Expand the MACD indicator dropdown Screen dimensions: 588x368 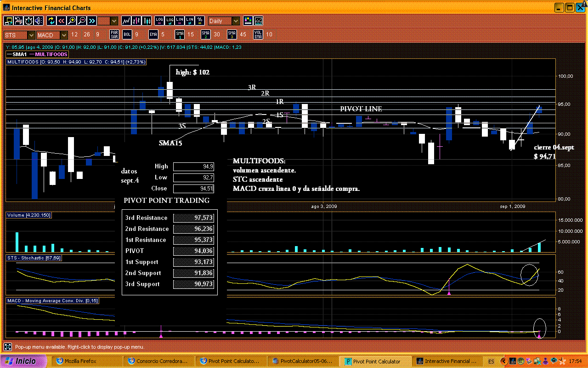coord(63,35)
